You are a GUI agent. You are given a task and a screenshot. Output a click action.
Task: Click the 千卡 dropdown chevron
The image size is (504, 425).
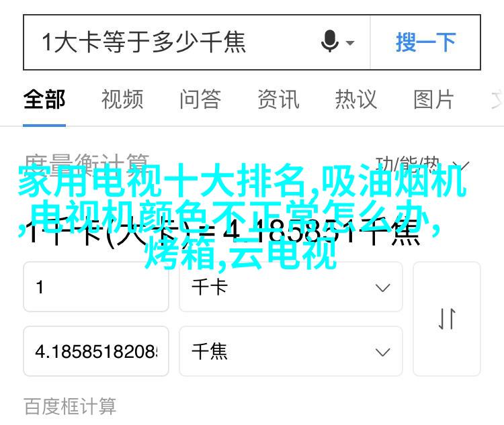coord(383,287)
